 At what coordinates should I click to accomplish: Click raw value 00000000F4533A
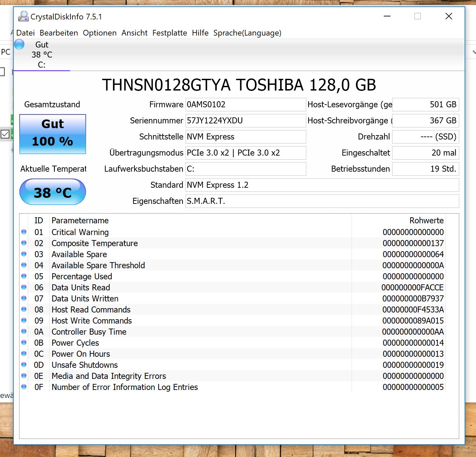[x=413, y=309]
